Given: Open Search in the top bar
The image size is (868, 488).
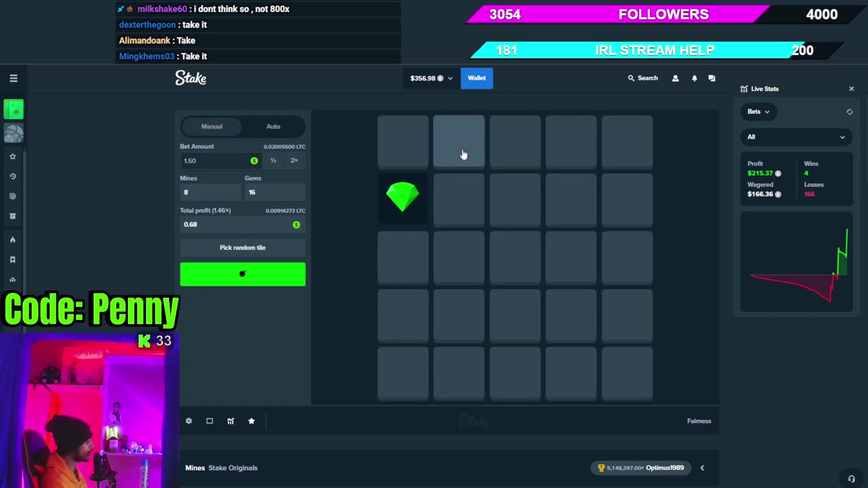Looking at the screenshot, I should click(643, 78).
